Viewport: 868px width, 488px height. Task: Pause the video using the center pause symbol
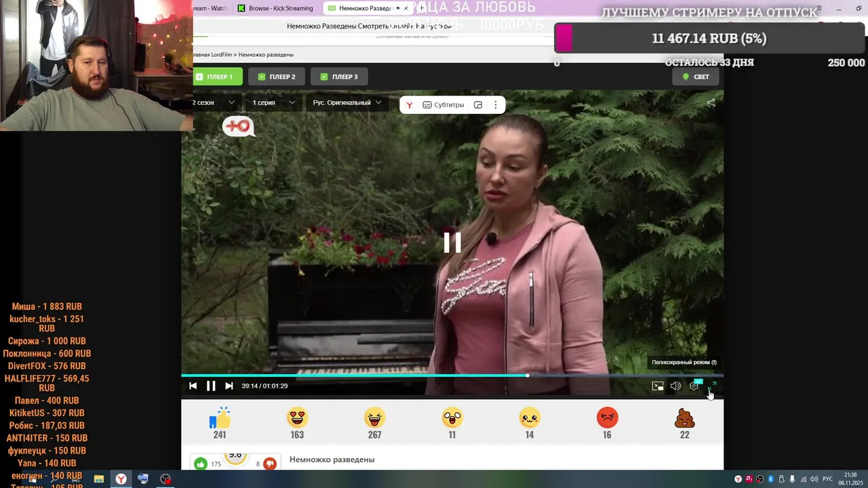pos(452,243)
